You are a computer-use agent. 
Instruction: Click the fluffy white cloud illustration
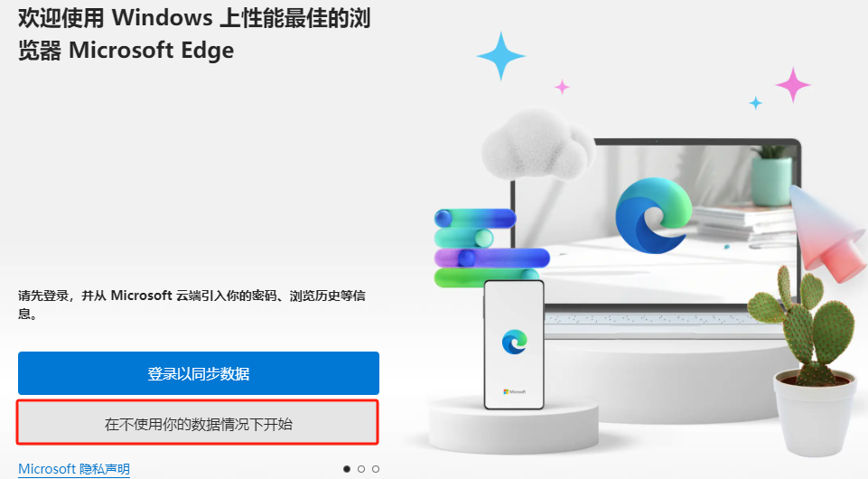(537, 144)
